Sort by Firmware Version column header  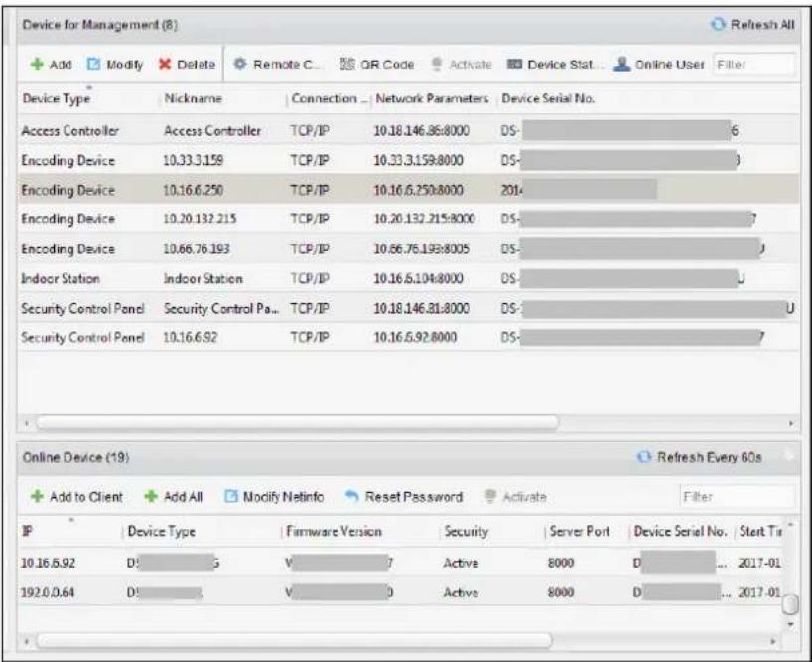point(334,531)
